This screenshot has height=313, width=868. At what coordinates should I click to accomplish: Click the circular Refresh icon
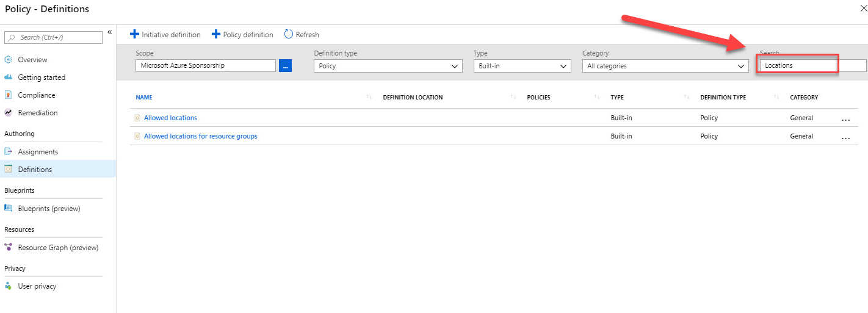point(289,35)
